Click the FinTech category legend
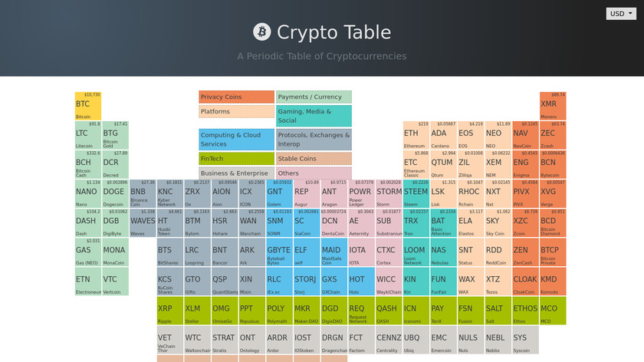Viewport: 644px width, 362px height. pyautogui.click(x=236, y=159)
